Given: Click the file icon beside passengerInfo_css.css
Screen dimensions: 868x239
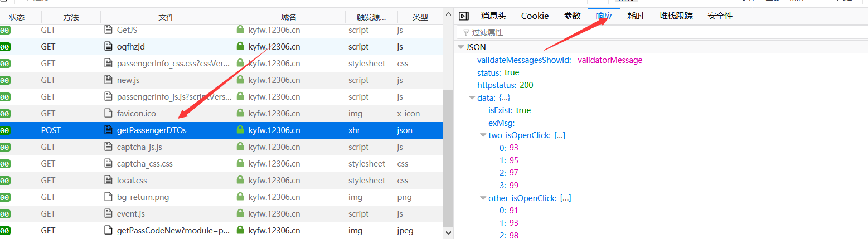Looking at the screenshot, I should coord(109,63).
